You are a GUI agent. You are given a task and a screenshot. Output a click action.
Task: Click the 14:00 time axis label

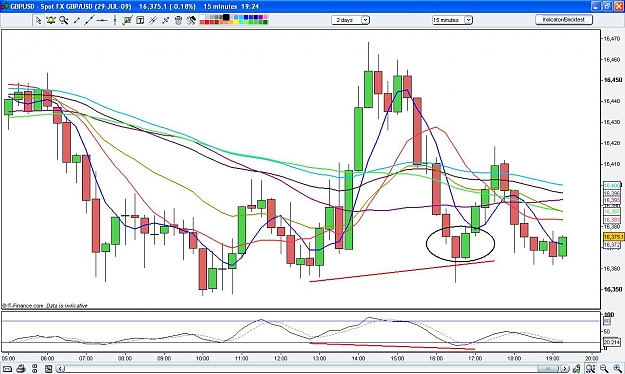pyautogui.click(x=358, y=358)
